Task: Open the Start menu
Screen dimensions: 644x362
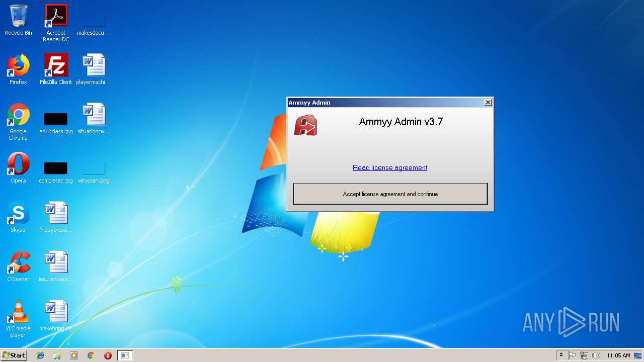Action: click(x=14, y=355)
